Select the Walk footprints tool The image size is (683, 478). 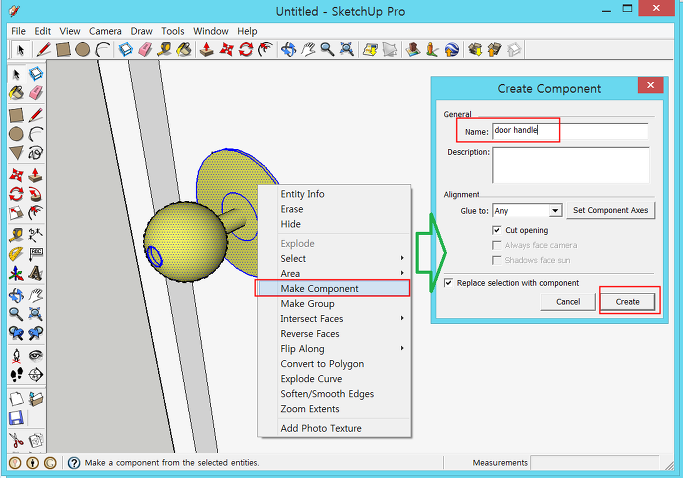click(16, 374)
